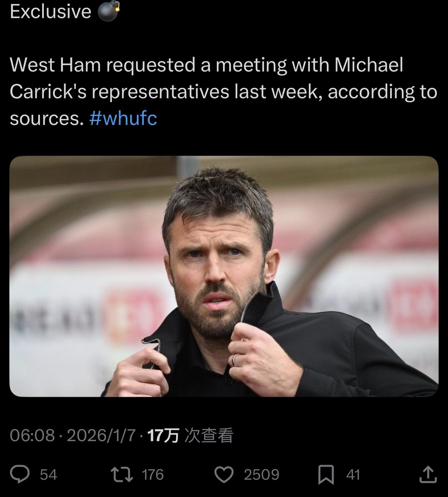Open the share menu via upload arrow icon
Image resolution: width=448 pixels, height=497 pixels.
pos(428,475)
